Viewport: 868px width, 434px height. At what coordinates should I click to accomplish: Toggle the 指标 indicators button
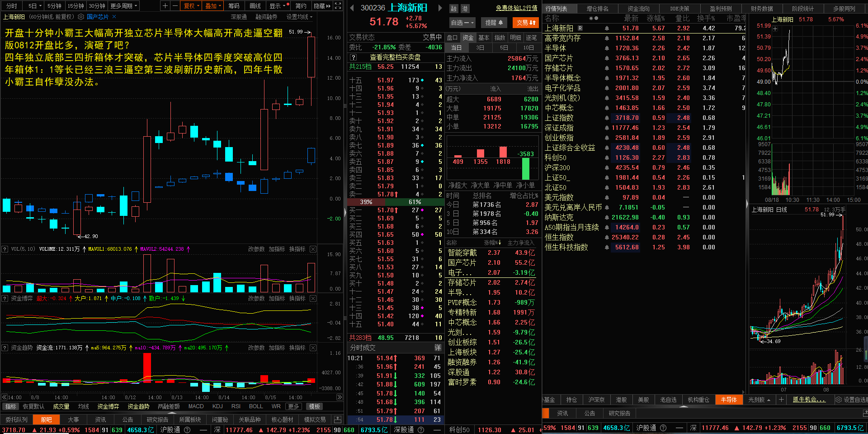(10, 406)
